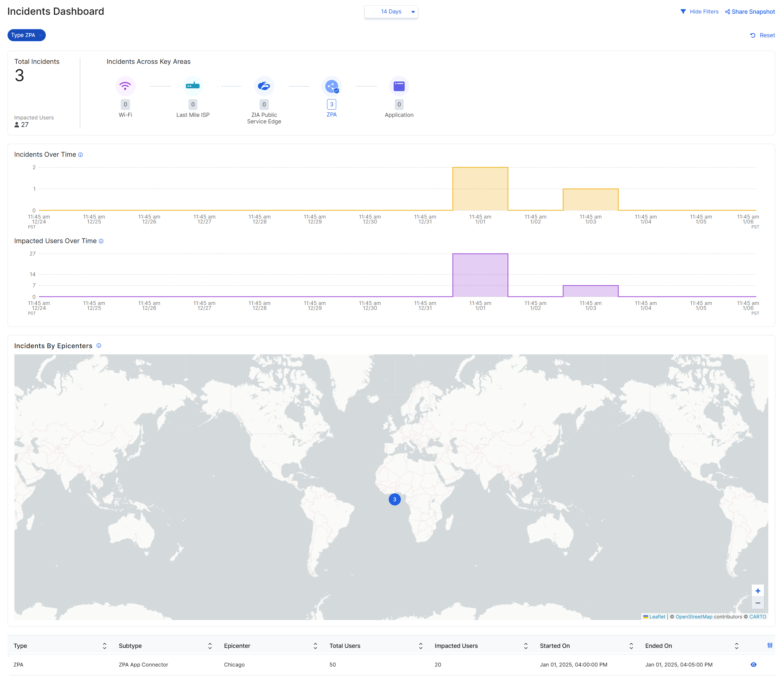Select the Application key area icon
Screen dimensions: 784x676
(x=399, y=86)
